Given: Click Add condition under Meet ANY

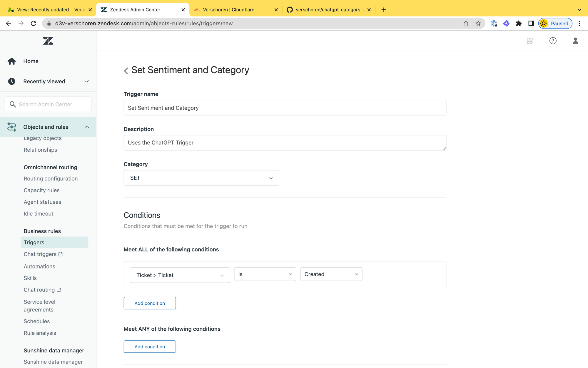Looking at the screenshot, I should tap(150, 347).
